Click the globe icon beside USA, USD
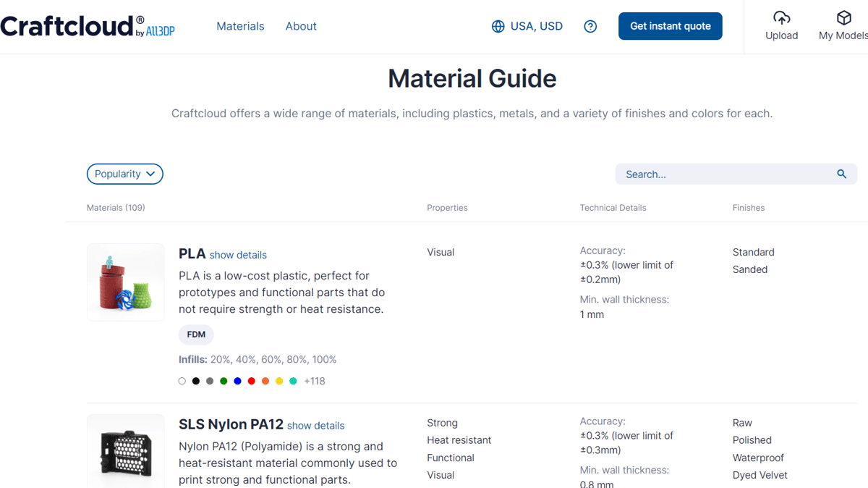This screenshot has height=488, width=868. (498, 26)
